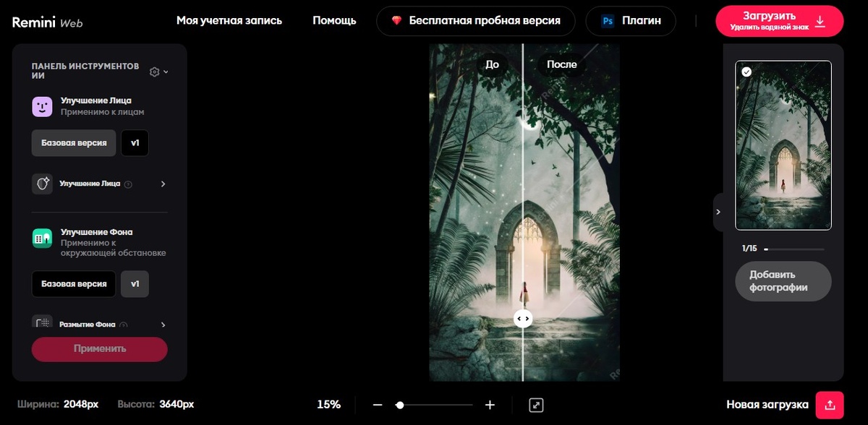Click the 15% zoom value
Image resolution: width=868 pixels, height=425 pixels.
(x=328, y=405)
